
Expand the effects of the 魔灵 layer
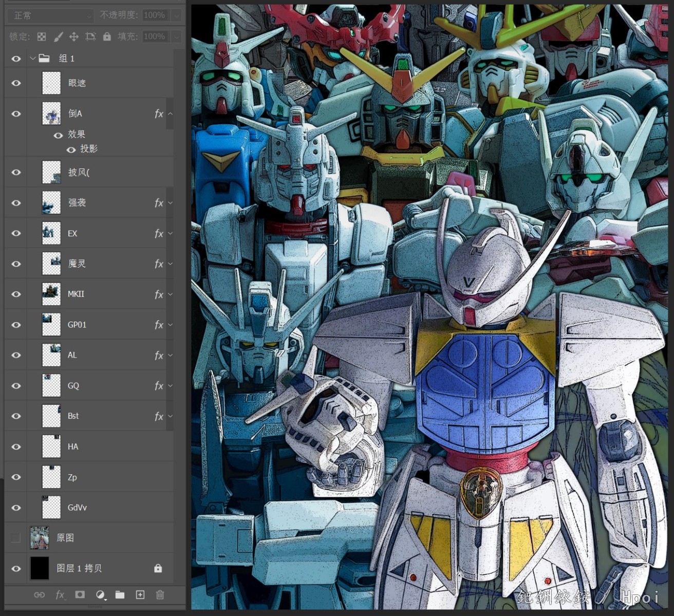click(x=170, y=264)
